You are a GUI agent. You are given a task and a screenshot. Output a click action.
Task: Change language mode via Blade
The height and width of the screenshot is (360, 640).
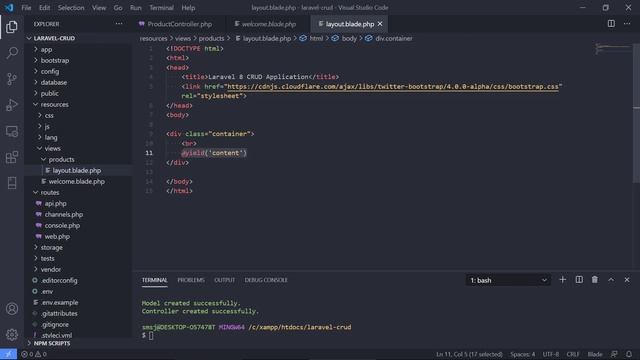[595, 354]
